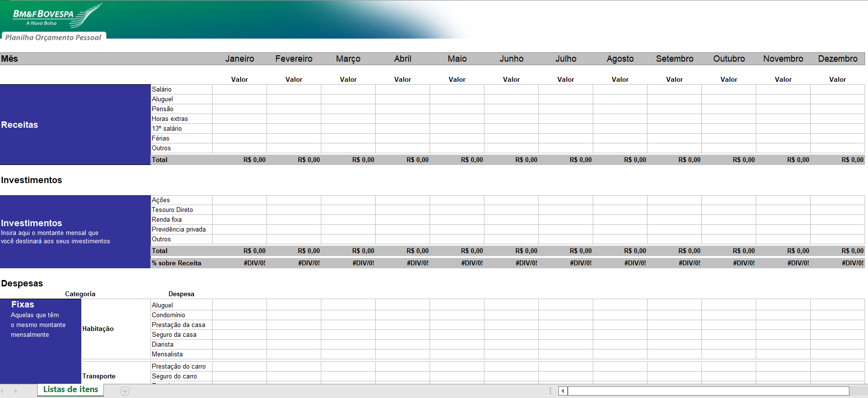Viewport: 868px width, 398px height.
Task: Click the next sheet navigation arrow
Action: pos(16,391)
